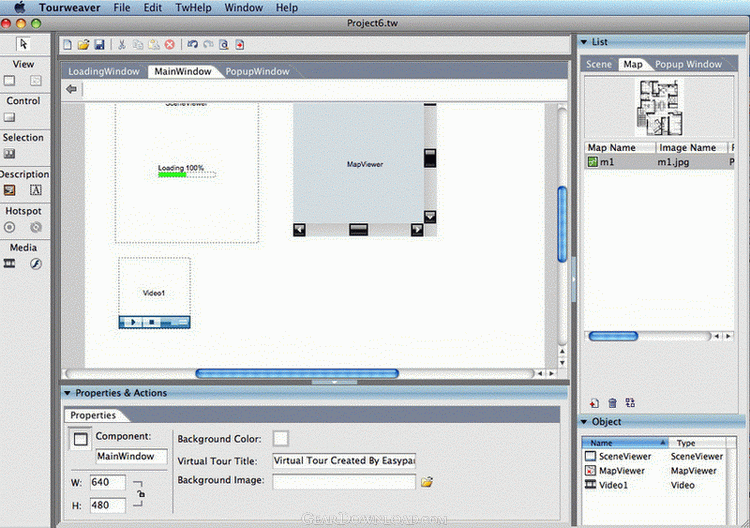
Task: Click the Preview toolbar icon
Action: tap(224, 44)
